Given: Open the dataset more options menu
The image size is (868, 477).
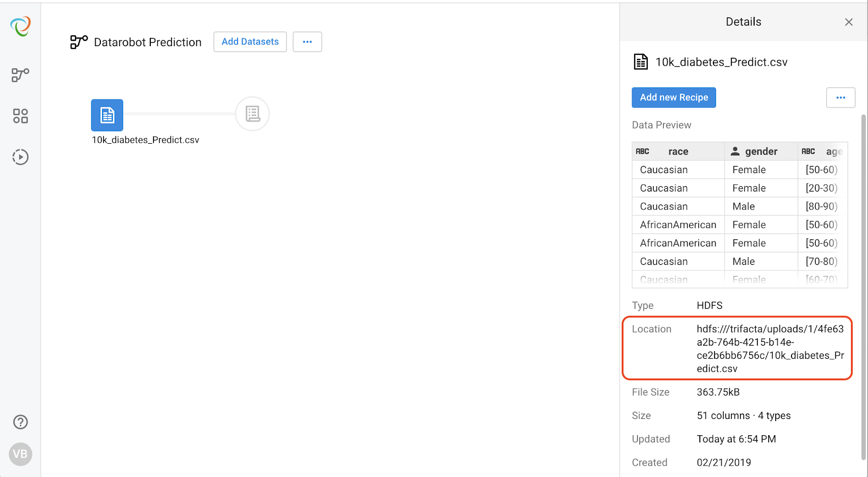Looking at the screenshot, I should pos(841,98).
